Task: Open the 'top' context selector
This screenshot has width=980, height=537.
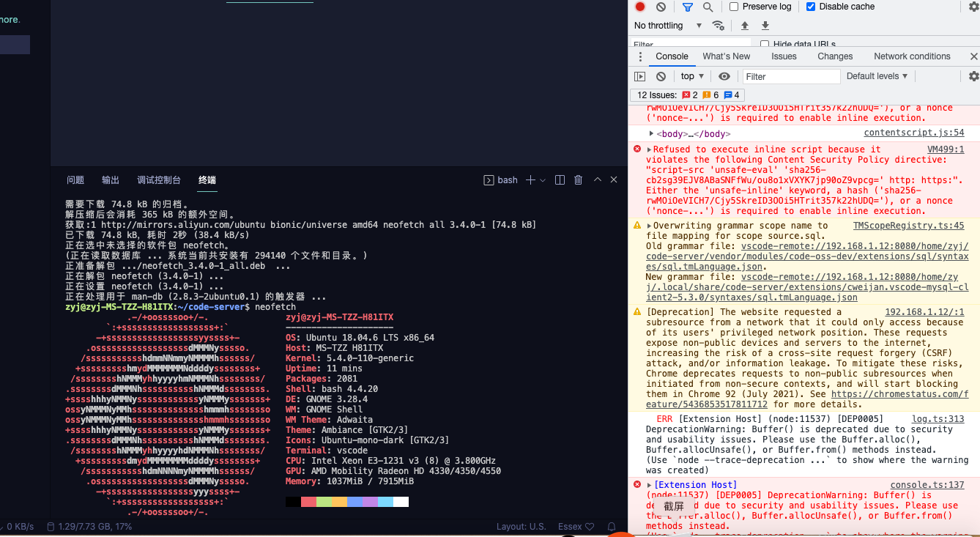Action: 691,76
